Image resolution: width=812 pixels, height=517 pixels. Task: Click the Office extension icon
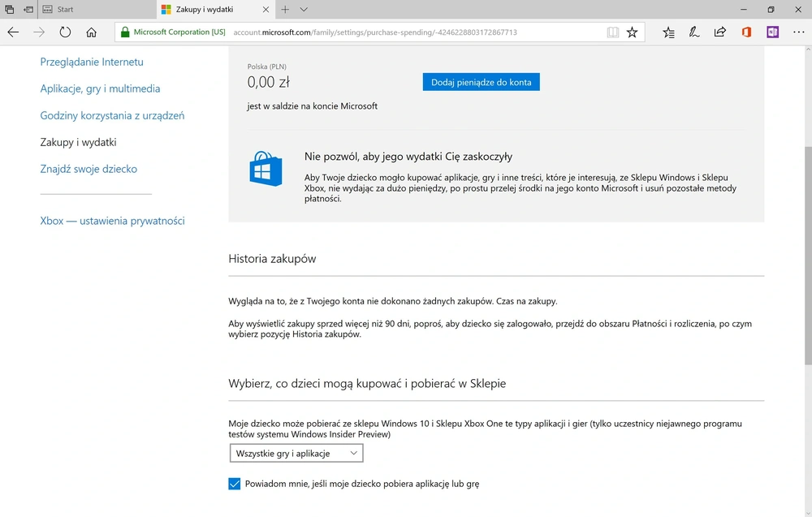point(746,32)
